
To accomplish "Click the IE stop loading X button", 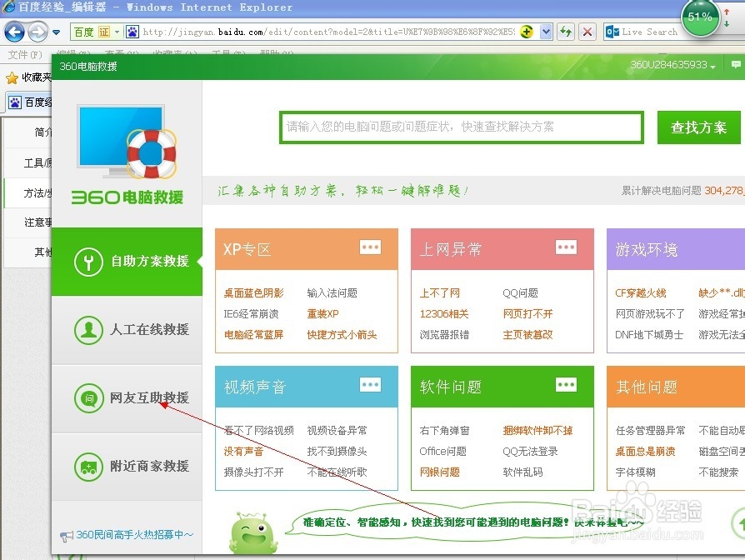I will point(587,32).
